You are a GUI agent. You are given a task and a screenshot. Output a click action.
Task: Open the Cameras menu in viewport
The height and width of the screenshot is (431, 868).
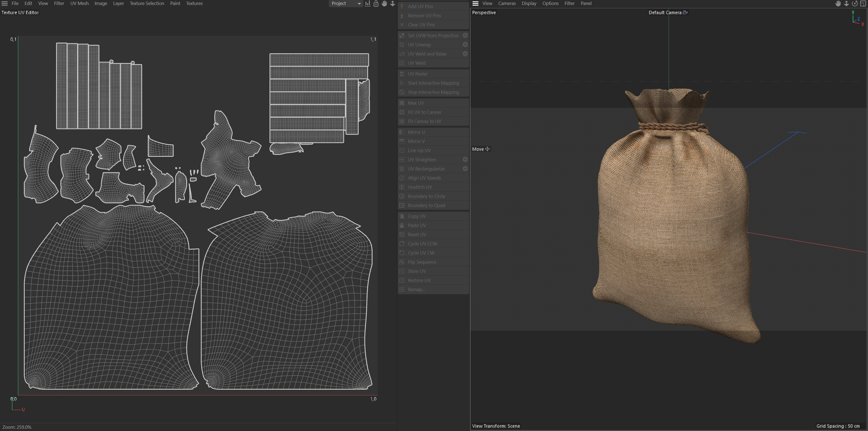tap(507, 4)
